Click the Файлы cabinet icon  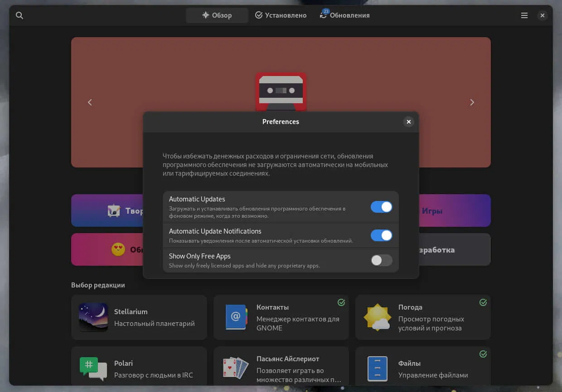point(378,369)
